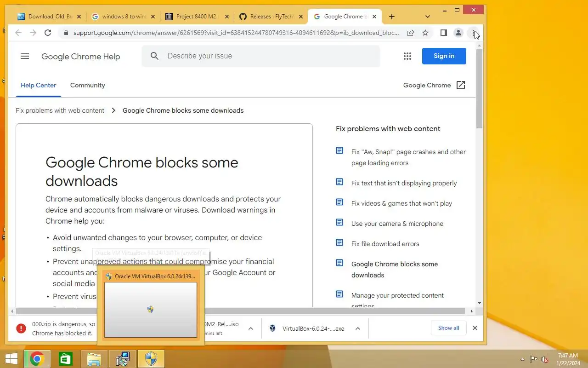
Task: Click the Oracle VM VirtualBox preview thumbnail
Action: pos(151,310)
